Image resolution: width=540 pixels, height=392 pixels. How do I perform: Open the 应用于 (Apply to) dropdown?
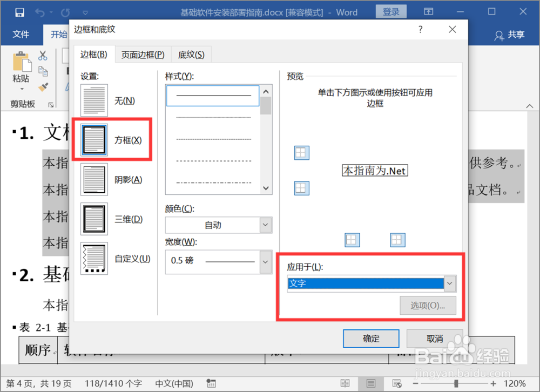click(449, 283)
